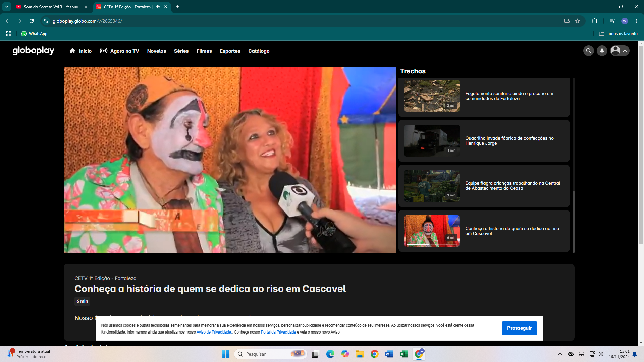The width and height of the screenshot is (644, 362).
Task: Go to Início home icon
Action: click(72, 51)
